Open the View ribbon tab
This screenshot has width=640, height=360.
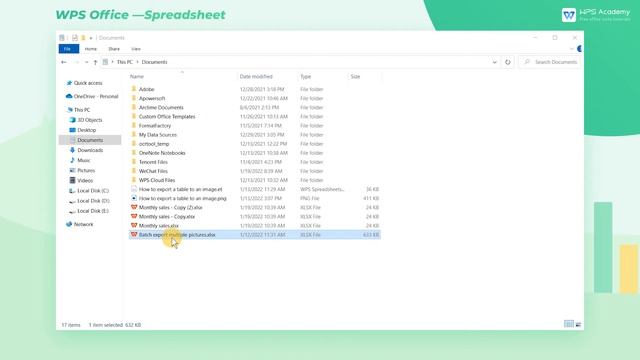[136, 49]
